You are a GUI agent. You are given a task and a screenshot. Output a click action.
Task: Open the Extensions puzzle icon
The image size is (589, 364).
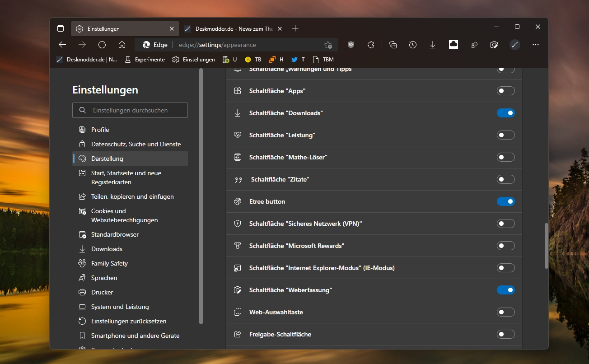[371, 45]
